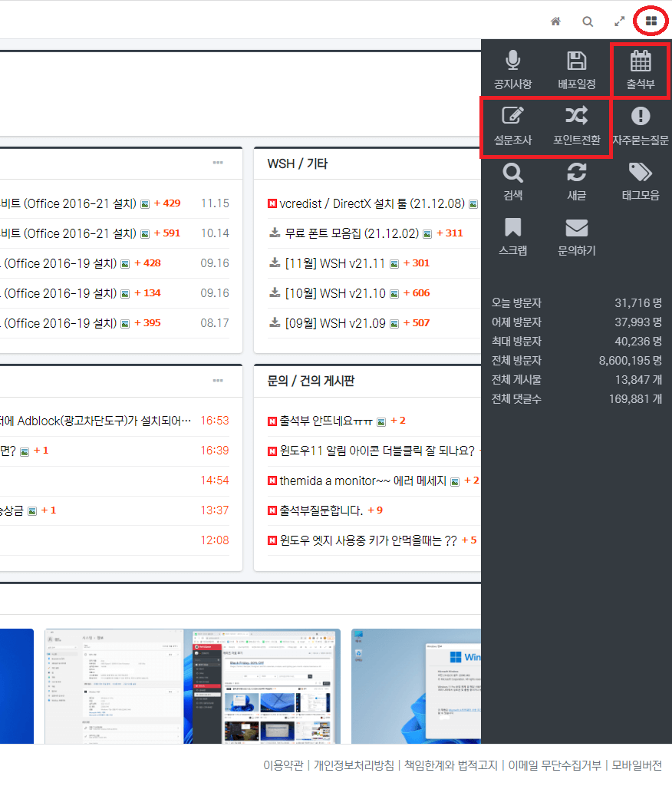Open the 출석부 calendar icon

click(641, 61)
